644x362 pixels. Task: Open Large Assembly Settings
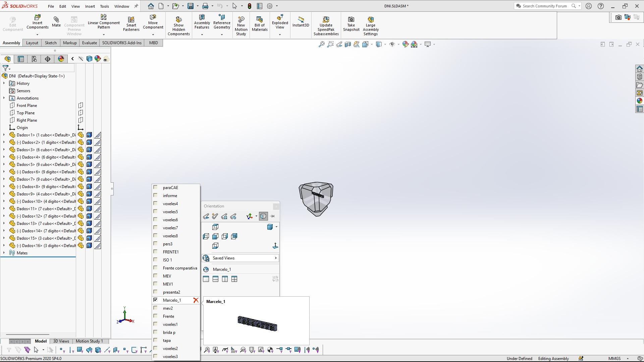click(371, 25)
